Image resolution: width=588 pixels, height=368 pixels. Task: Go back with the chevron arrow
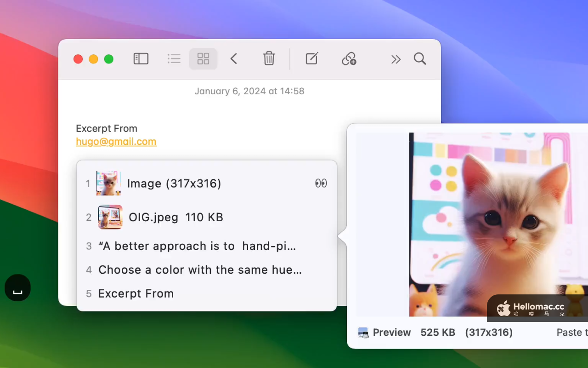point(234,59)
